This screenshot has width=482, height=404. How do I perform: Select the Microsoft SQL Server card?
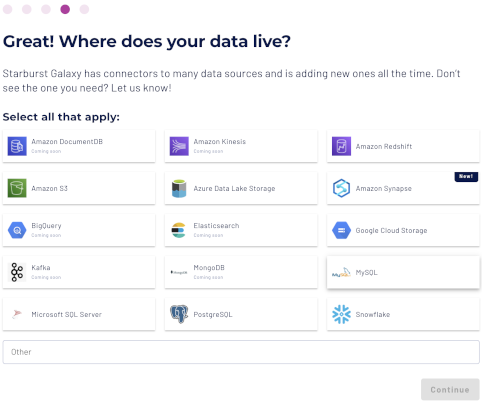79,314
